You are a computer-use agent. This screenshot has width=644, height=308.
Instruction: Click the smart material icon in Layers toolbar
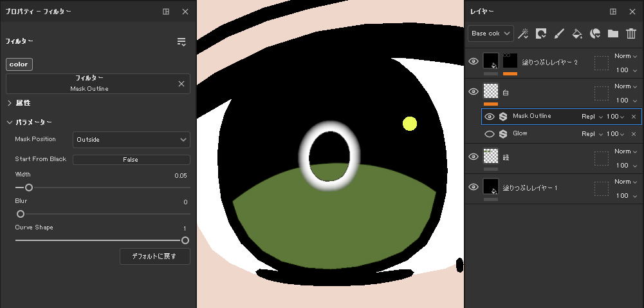click(595, 34)
